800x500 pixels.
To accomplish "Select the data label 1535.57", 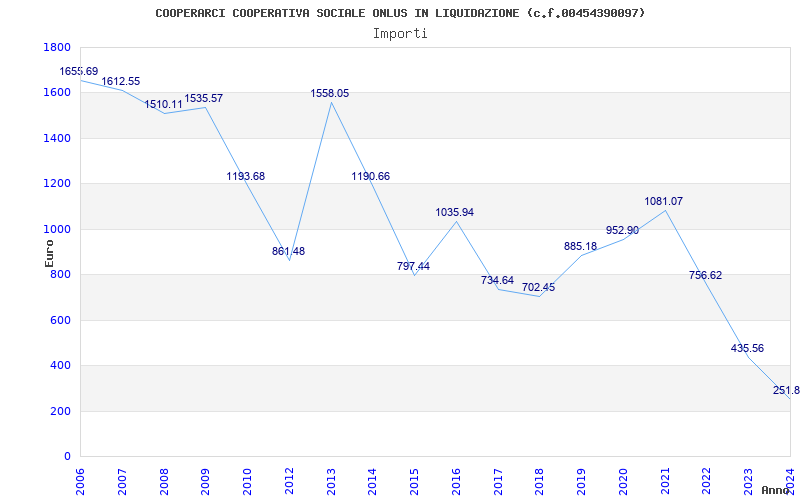I will (204, 98).
